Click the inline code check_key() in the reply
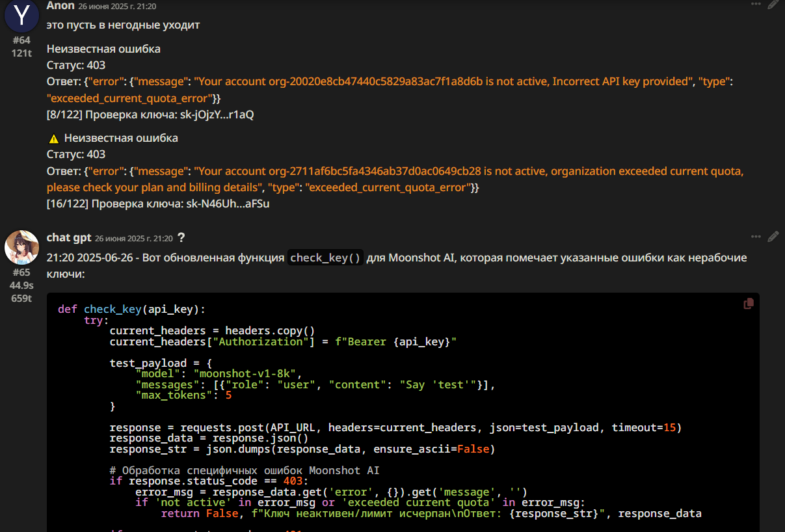This screenshot has width=785, height=532. (x=325, y=258)
